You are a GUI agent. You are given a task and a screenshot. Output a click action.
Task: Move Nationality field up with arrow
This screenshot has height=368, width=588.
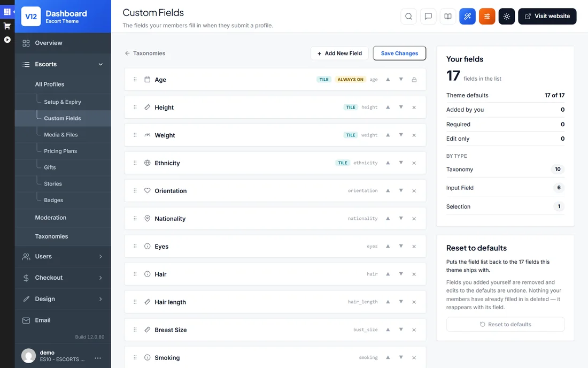coord(388,218)
